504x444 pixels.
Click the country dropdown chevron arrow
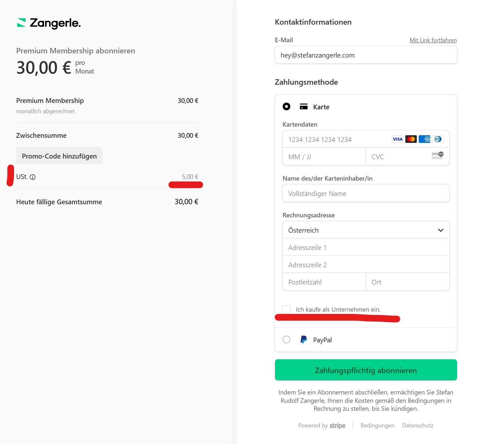click(x=441, y=230)
